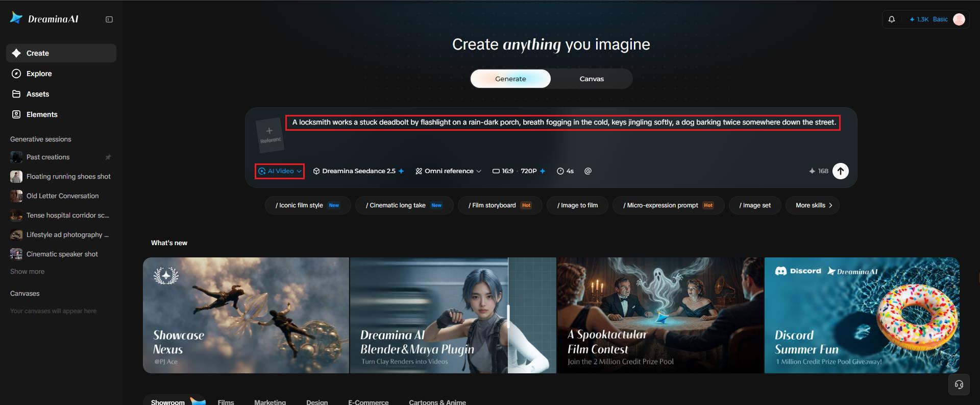Add a reference image with plus
Image resolution: width=980 pixels, height=405 pixels.
(x=269, y=135)
